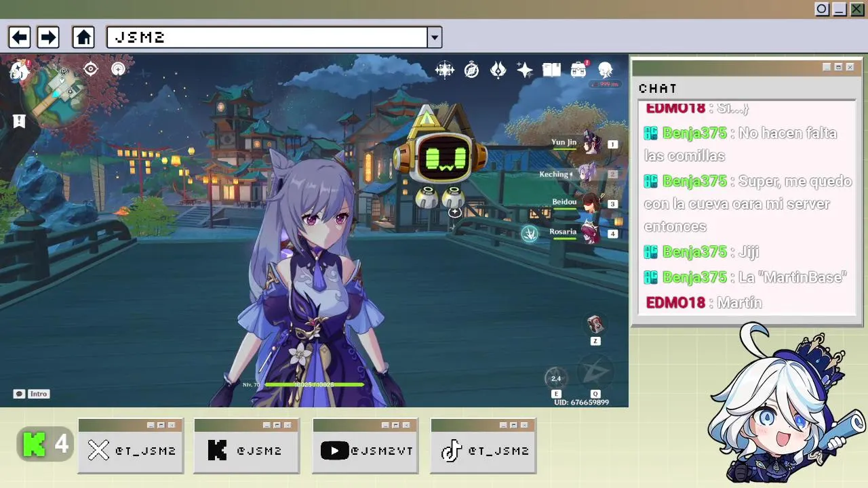Viewport: 868px width, 488px height.
Task: Open the TikTok @T_JSMZ social card
Action: [484, 446]
